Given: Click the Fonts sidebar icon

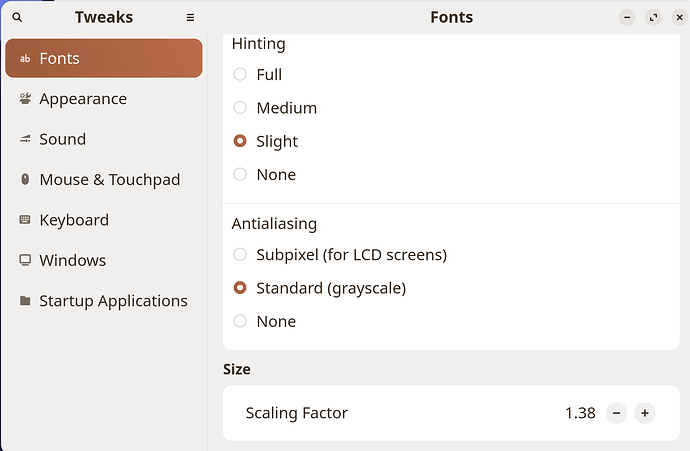Looking at the screenshot, I should point(25,59).
